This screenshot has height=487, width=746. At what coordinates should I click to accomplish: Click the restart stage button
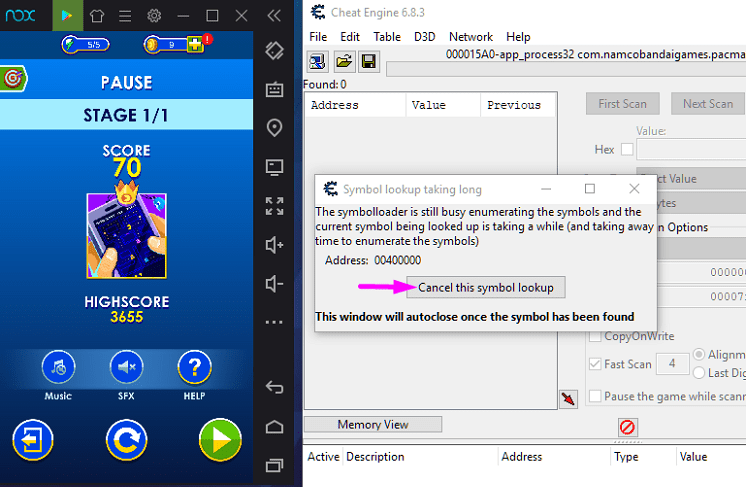(127, 440)
